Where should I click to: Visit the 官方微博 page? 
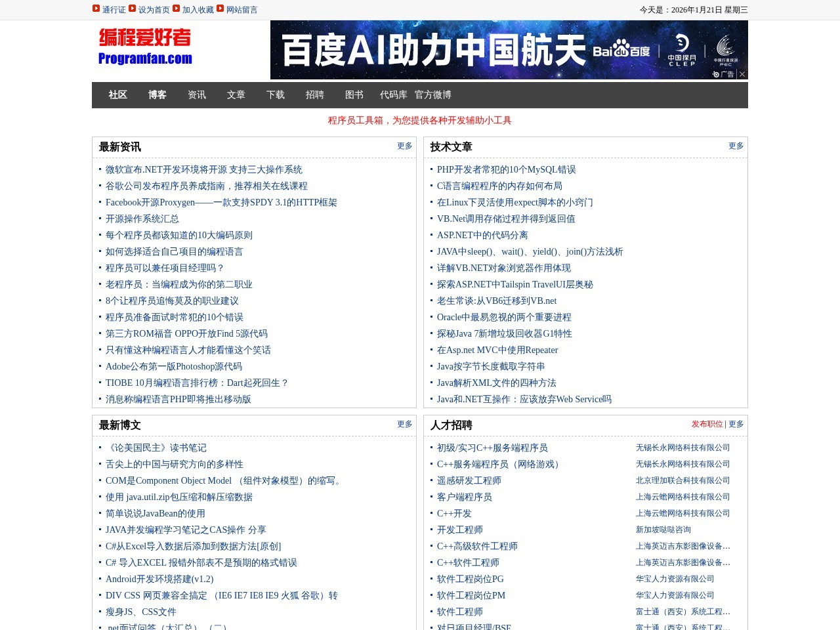(x=433, y=95)
